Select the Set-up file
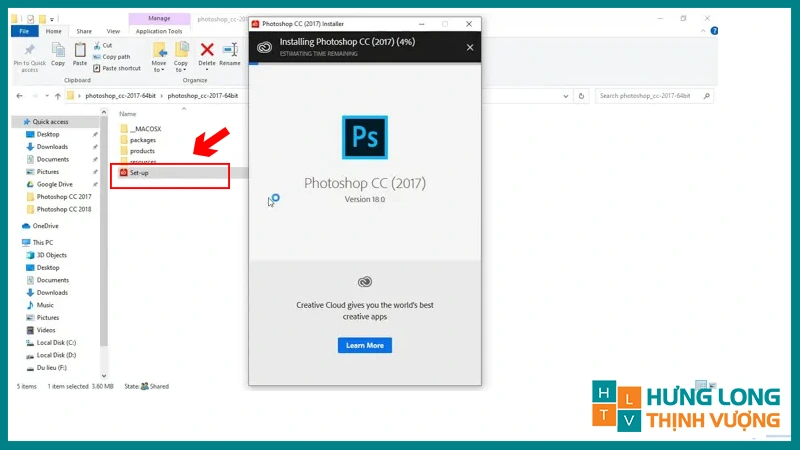Viewport: 800px width, 450px height. [x=139, y=173]
